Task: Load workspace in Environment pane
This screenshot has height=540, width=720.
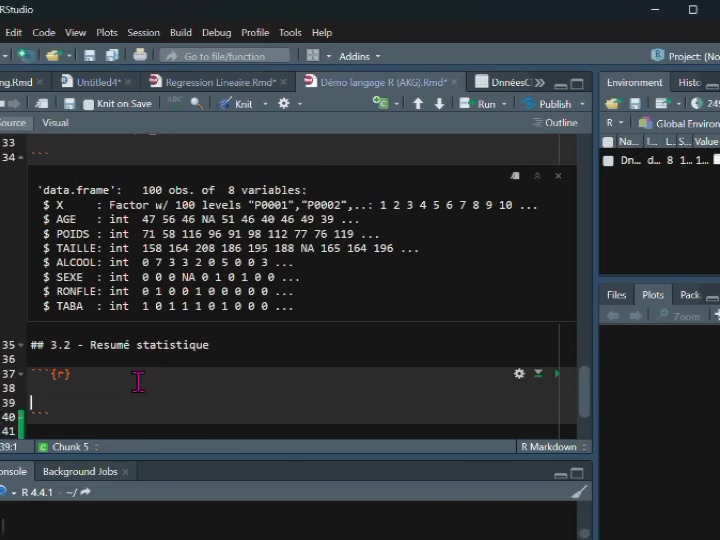Action: [613, 104]
